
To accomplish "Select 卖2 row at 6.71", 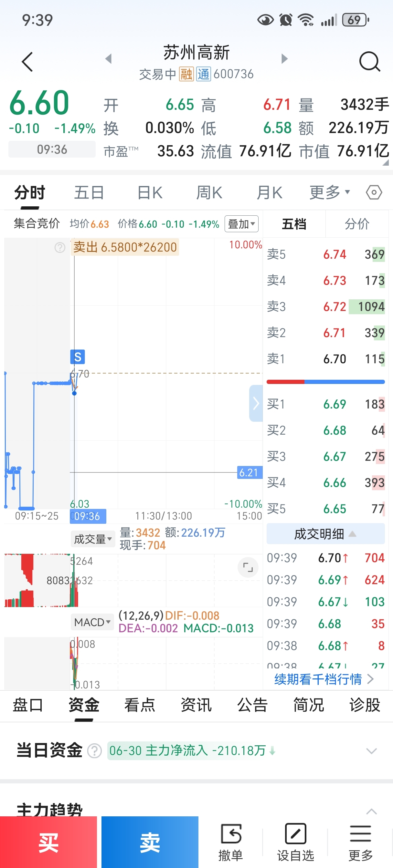I will (325, 333).
